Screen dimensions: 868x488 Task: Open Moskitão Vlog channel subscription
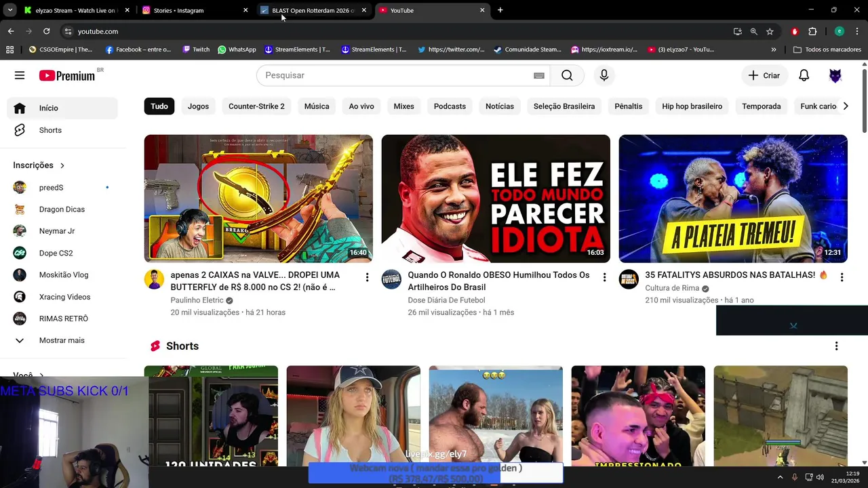click(x=62, y=274)
